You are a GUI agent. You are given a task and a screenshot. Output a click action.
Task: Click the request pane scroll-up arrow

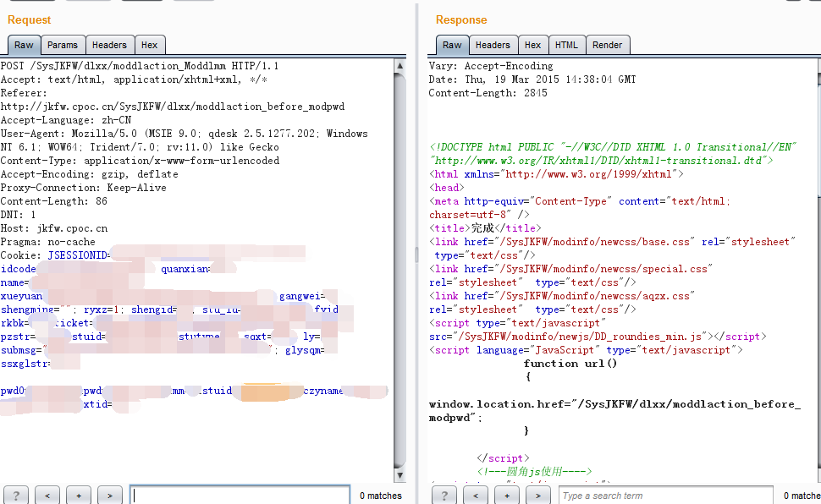pyautogui.click(x=400, y=66)
